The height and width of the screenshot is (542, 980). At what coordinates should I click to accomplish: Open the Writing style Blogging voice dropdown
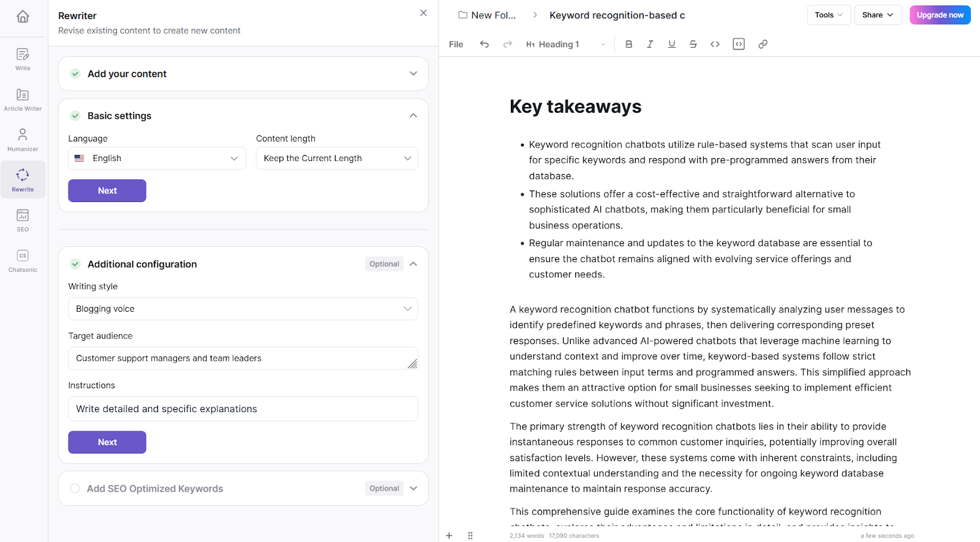click(x=243, y=309)
